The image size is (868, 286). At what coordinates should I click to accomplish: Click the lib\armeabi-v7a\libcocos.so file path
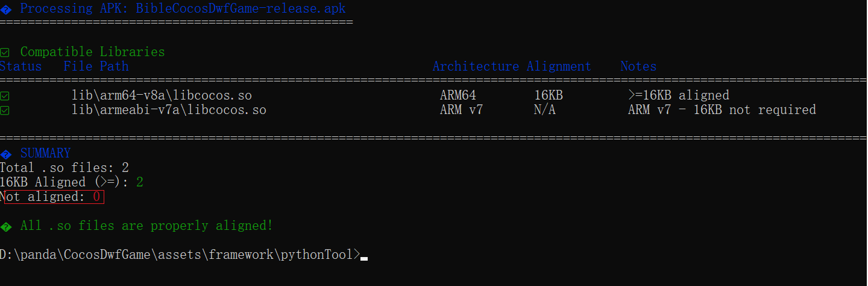(x=169, y=110)
